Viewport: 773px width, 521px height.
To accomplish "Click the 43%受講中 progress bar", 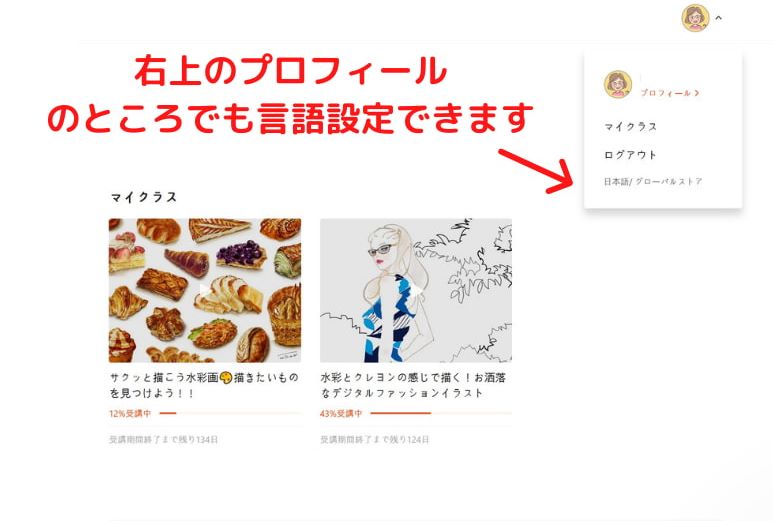I will coord(441,414).
